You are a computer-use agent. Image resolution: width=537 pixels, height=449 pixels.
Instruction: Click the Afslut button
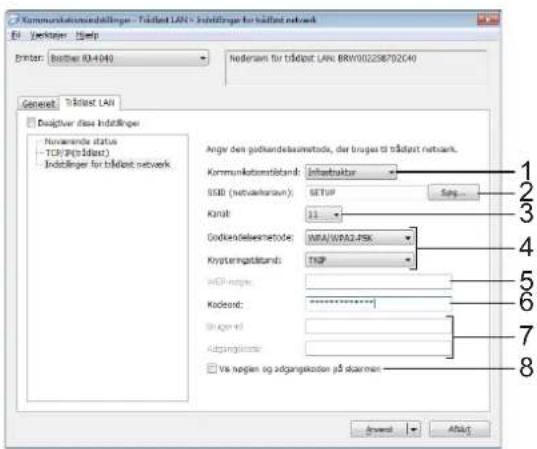pyautogui.click(x=459, y=429)
